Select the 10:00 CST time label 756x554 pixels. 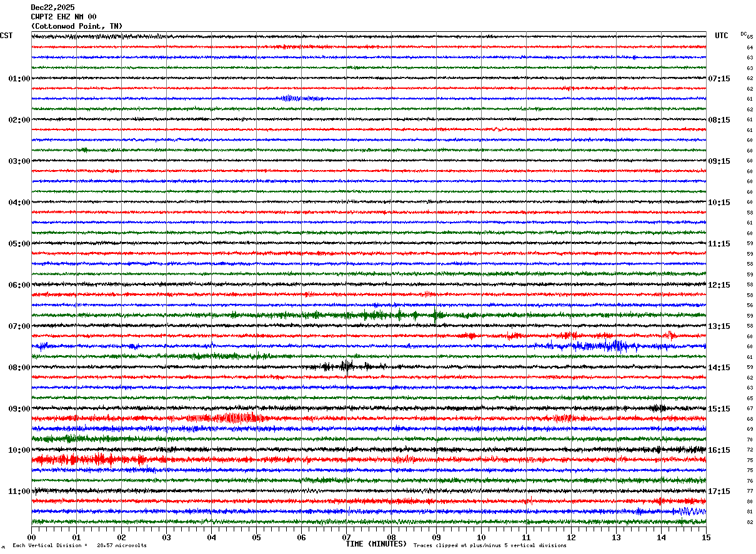(x=19, y=450)
